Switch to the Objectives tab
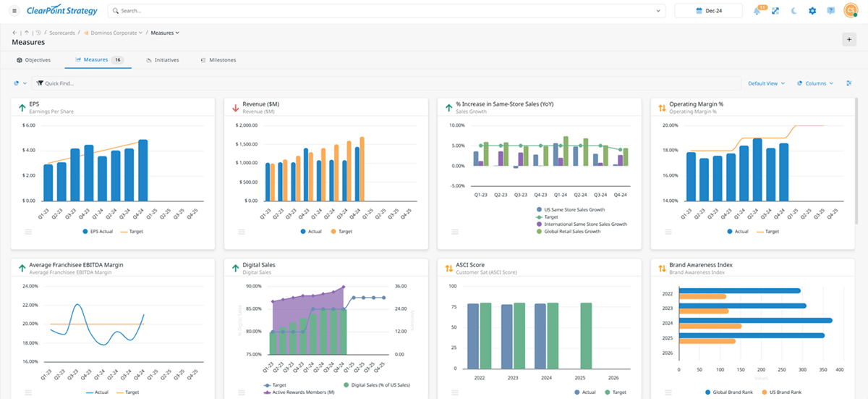868x399 pixels. [33, 60]
